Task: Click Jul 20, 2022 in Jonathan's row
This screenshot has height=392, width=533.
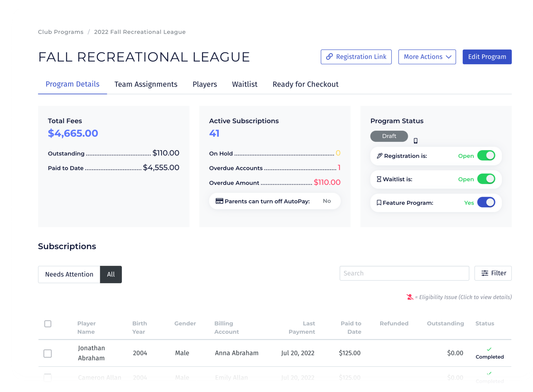Action: [298, 353]
